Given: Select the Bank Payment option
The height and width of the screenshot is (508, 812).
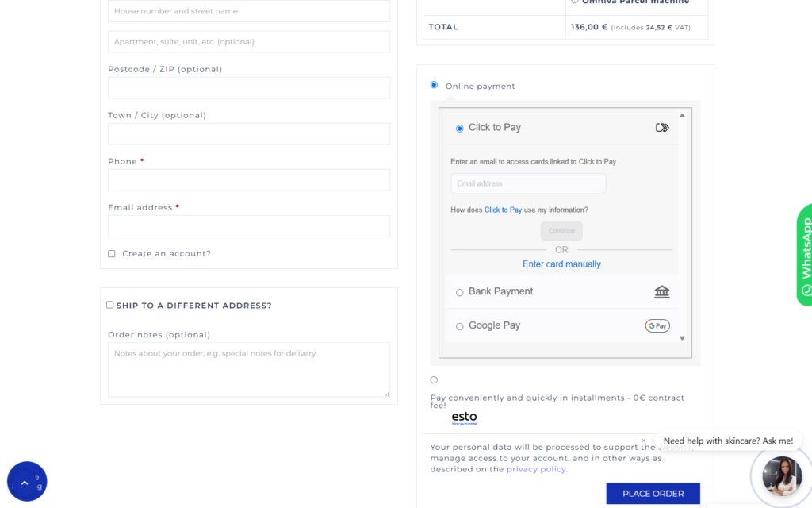Looking at the screenshot, I should pos(460,293).
